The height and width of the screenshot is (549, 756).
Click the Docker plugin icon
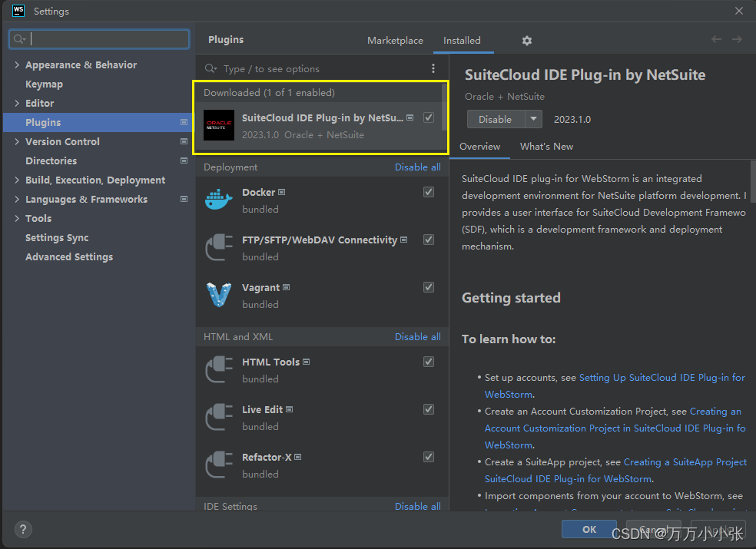pyautogui.click(x=220, y=198)
